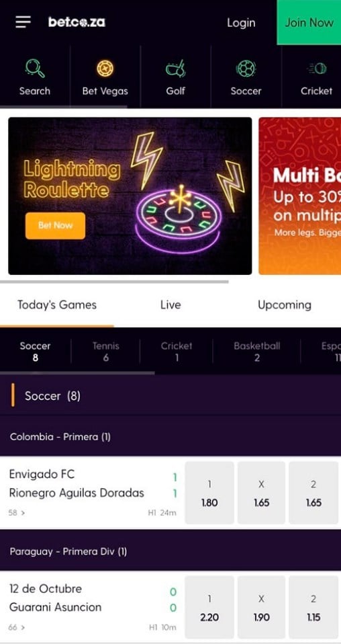Switch to the Live tab
Screen dimensions: 341x644
point(170,305)
